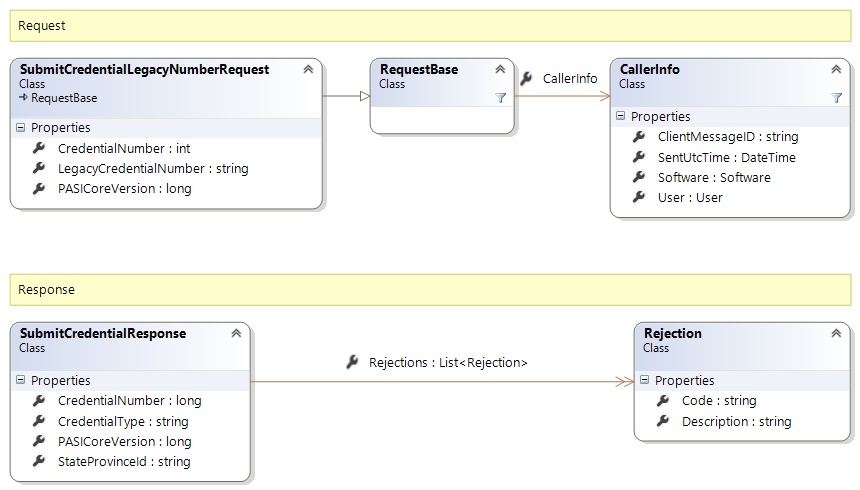This screenshot has height=490, width=860.
Task: Click wrench icon on CallerInfo association label
Action: pyautogui.click(x=527, y=78)
